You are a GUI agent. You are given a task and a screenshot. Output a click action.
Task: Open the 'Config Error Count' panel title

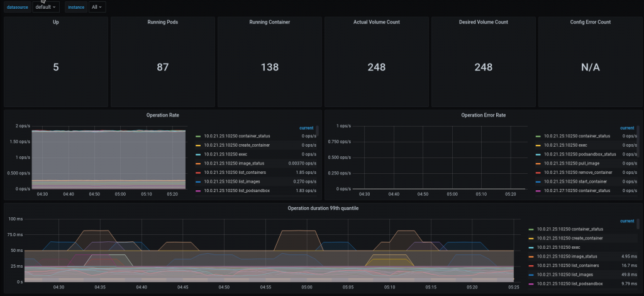(590, 22)
